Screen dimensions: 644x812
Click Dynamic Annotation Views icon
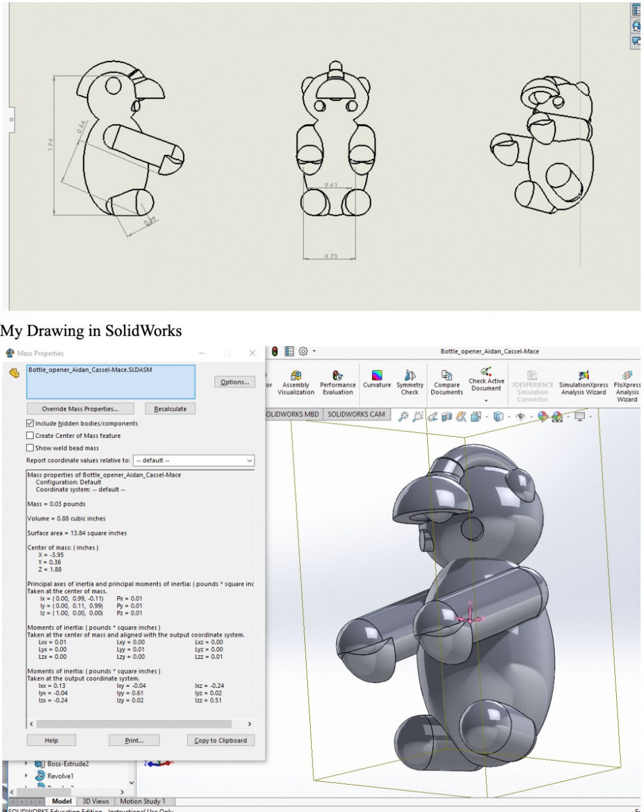(461, 416)
